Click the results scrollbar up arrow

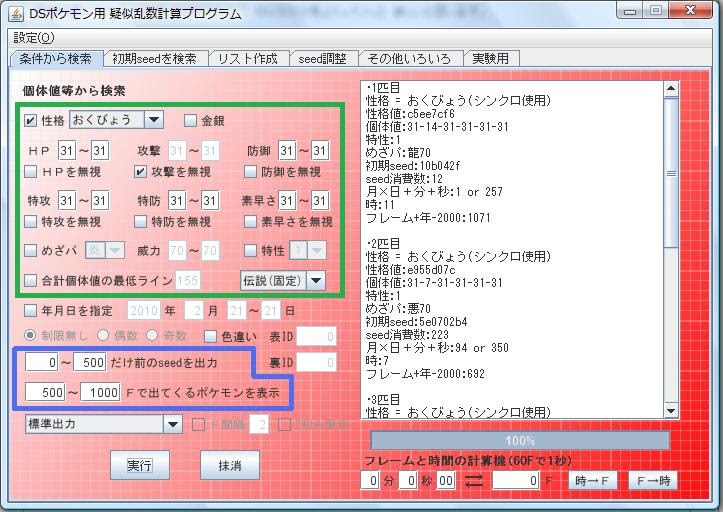[x=671, y=89]
